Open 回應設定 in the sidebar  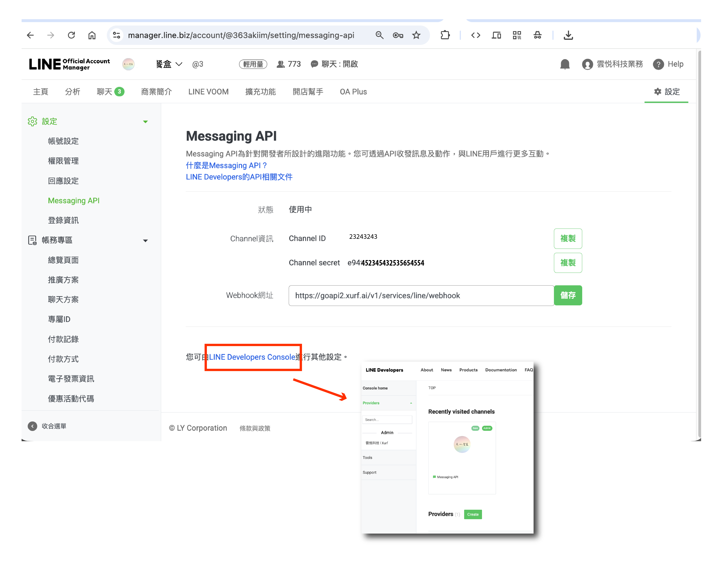[63, 181]
